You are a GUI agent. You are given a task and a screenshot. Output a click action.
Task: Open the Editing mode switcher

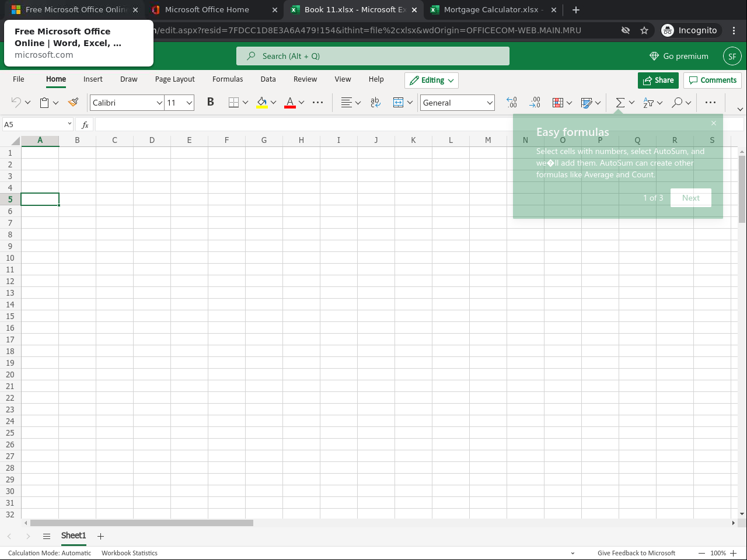pos(432,80)
